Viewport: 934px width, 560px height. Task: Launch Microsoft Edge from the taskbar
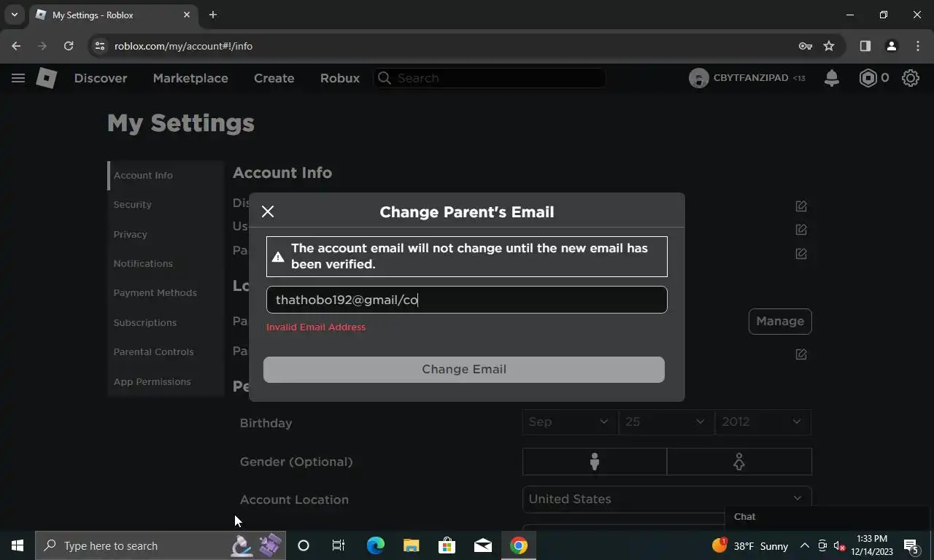375,545
